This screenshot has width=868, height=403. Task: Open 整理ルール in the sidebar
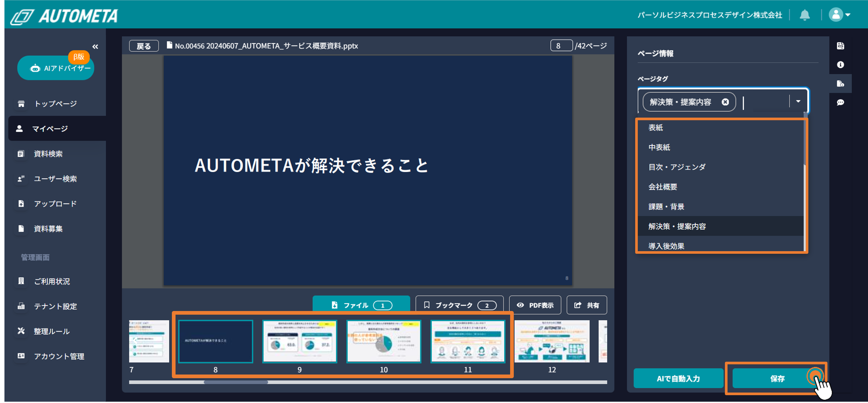(x=52, y=331)
